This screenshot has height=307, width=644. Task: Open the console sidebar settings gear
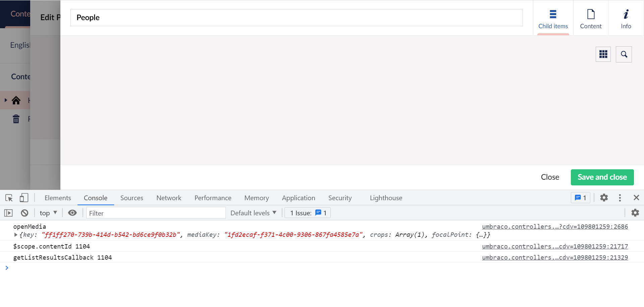coord(636,213)
